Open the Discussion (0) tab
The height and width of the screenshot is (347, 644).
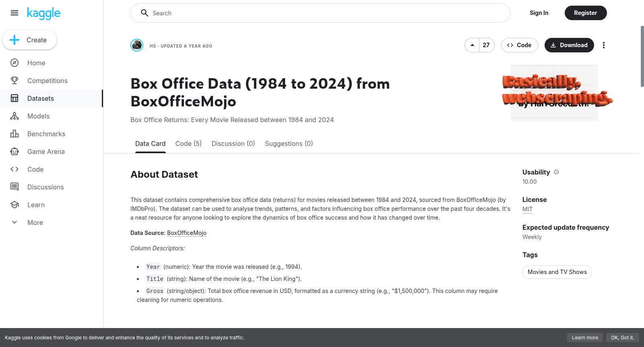(x=233, y=143)
